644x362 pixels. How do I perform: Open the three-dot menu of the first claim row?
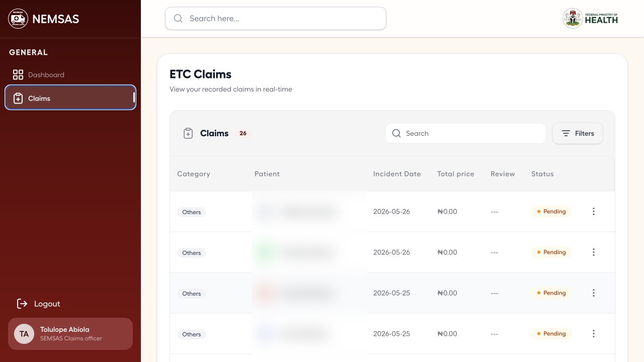(x=594, y=212)
